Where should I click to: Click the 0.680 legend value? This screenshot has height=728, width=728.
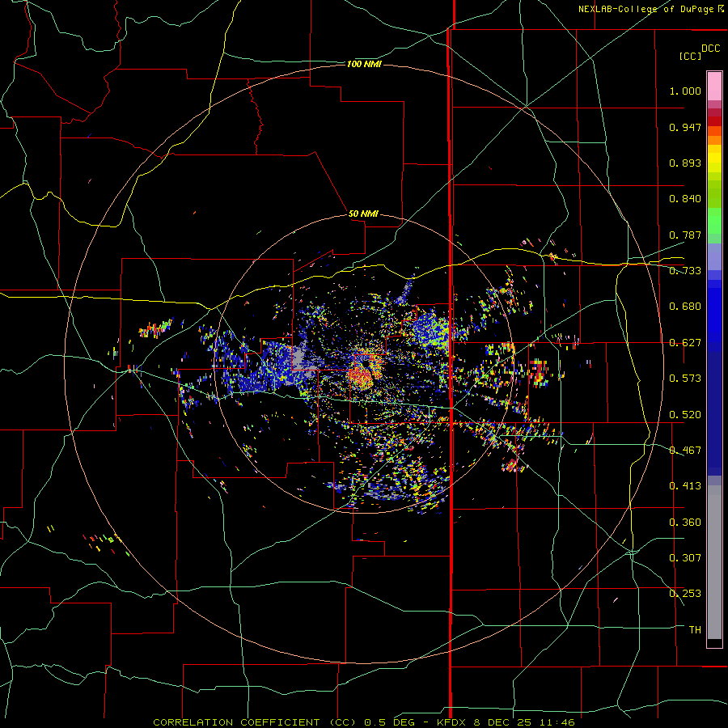click(x=685, y=307)
